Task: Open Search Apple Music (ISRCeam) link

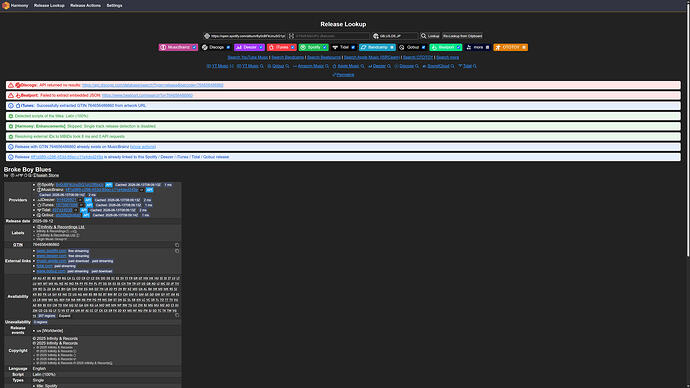Action: point(371,57)
